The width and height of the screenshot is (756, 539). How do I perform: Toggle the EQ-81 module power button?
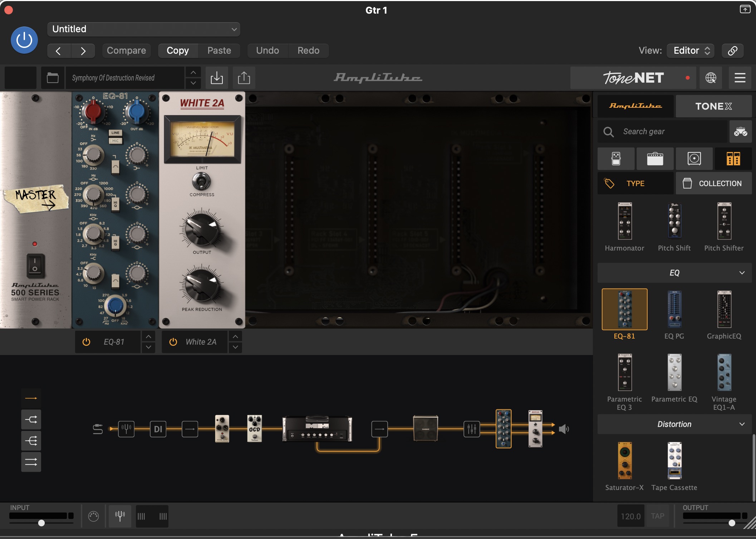[x=86, y=342]
